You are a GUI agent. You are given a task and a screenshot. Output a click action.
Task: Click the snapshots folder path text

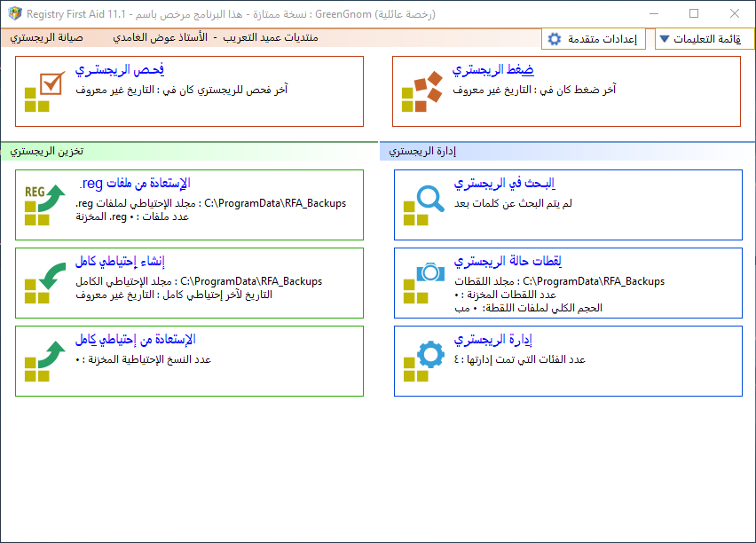559,281
